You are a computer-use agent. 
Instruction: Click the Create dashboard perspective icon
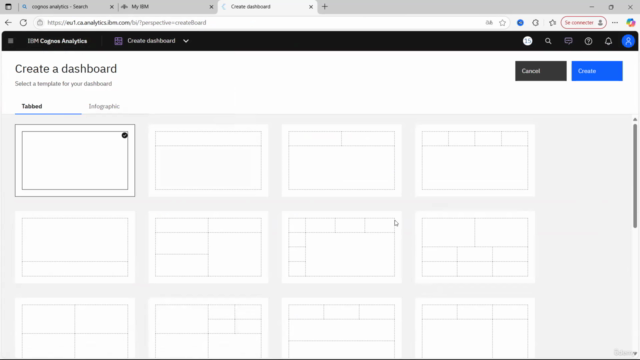118,41
